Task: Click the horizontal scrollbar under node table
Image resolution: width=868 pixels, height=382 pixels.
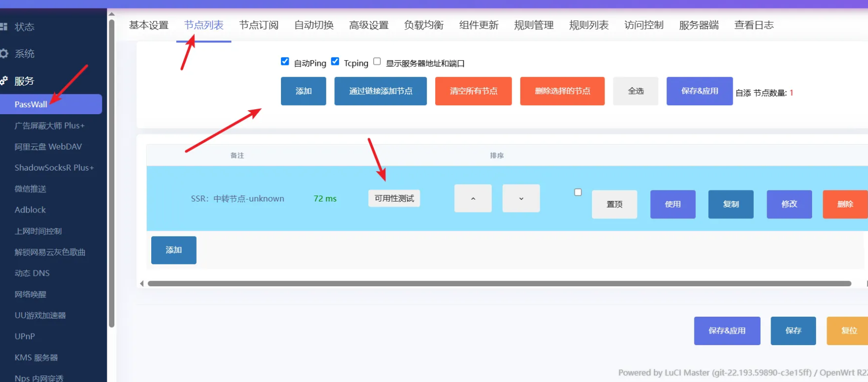Action: 499,283
